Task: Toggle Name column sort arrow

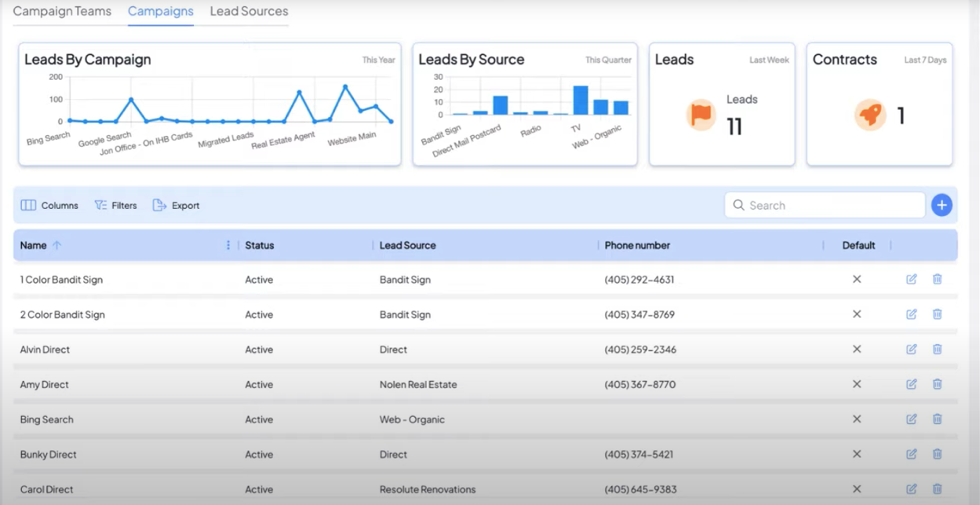Action: click(x=56, y=245)
